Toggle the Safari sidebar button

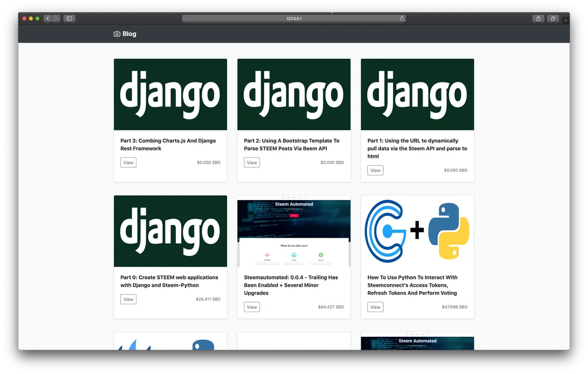click(x=69, y=19)
